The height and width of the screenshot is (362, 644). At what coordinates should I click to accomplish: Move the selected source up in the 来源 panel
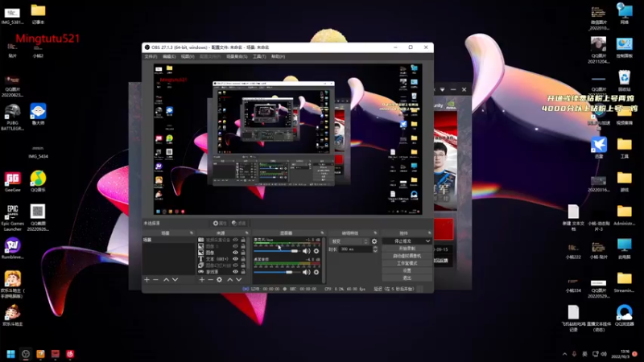[230, 279]
